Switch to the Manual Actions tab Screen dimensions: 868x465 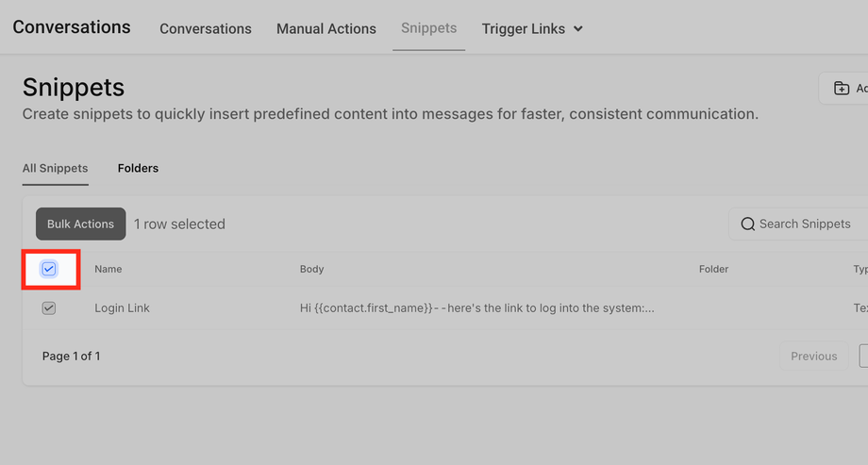(326, 28)
